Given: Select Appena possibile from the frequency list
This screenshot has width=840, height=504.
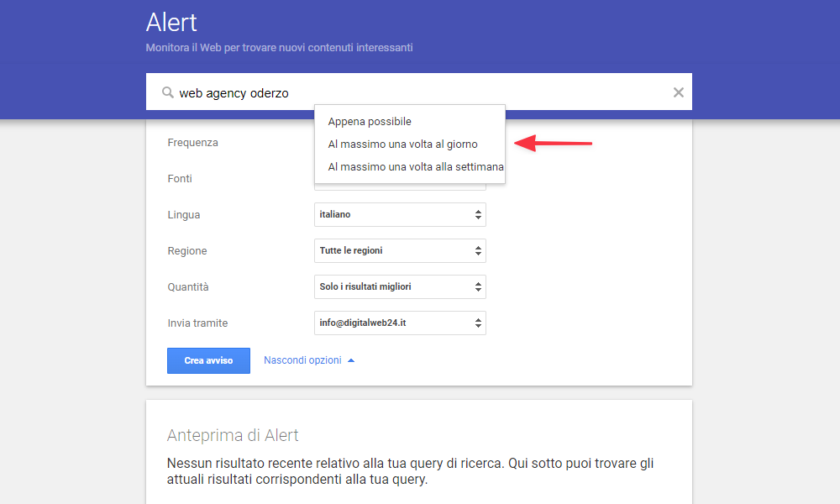Looking at the screenshot, I should point(369,121).
